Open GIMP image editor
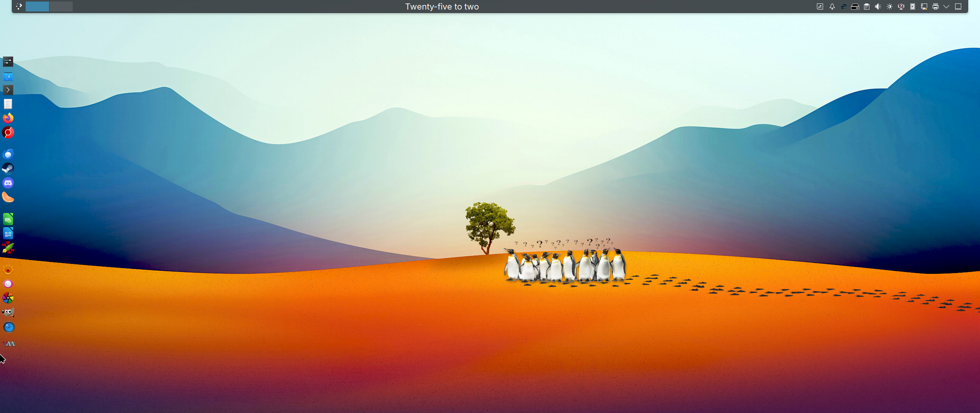This screenshot has width=980, height=413. click(x=8, y=312)
